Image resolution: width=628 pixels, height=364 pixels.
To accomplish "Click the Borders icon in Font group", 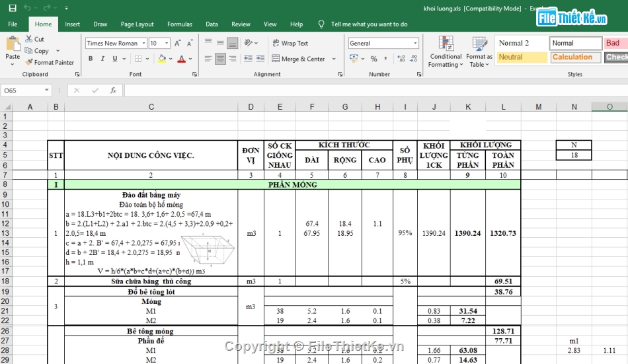I will pyautogui.click(x=138, y=58).
